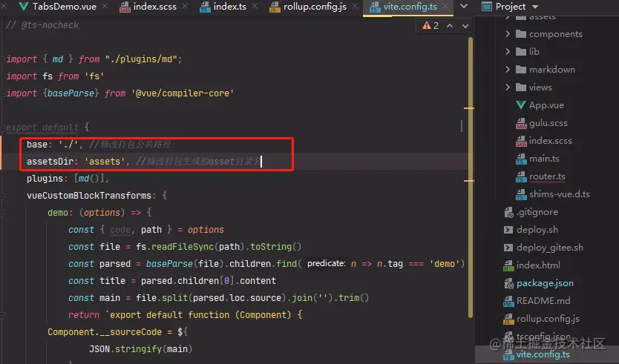Show hidden tabs dropdown arrow
The width and height of the screenshot is (619, 364).
click(464, 7)
